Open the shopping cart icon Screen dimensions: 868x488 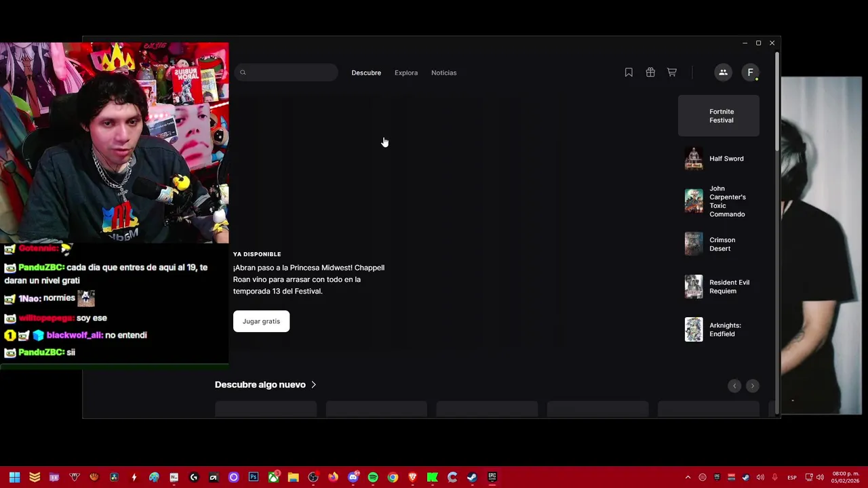(672, 73)
